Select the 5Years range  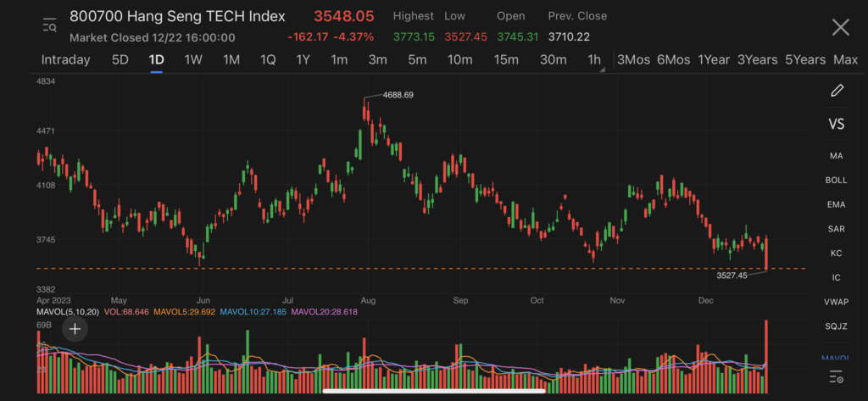coord(804,59)
